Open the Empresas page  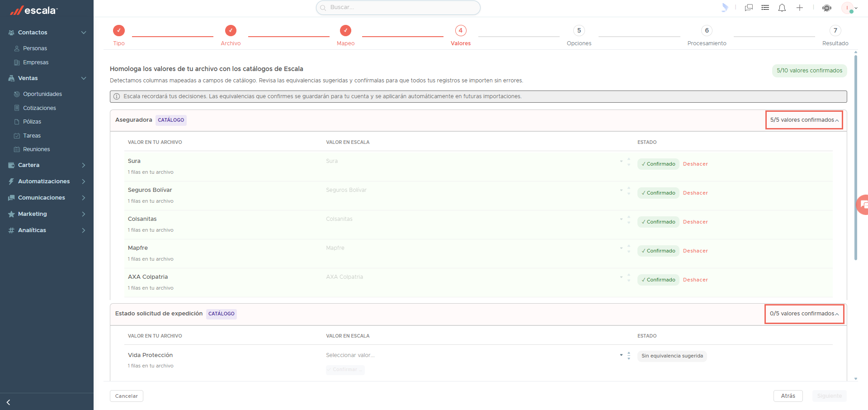click(36, 62)
